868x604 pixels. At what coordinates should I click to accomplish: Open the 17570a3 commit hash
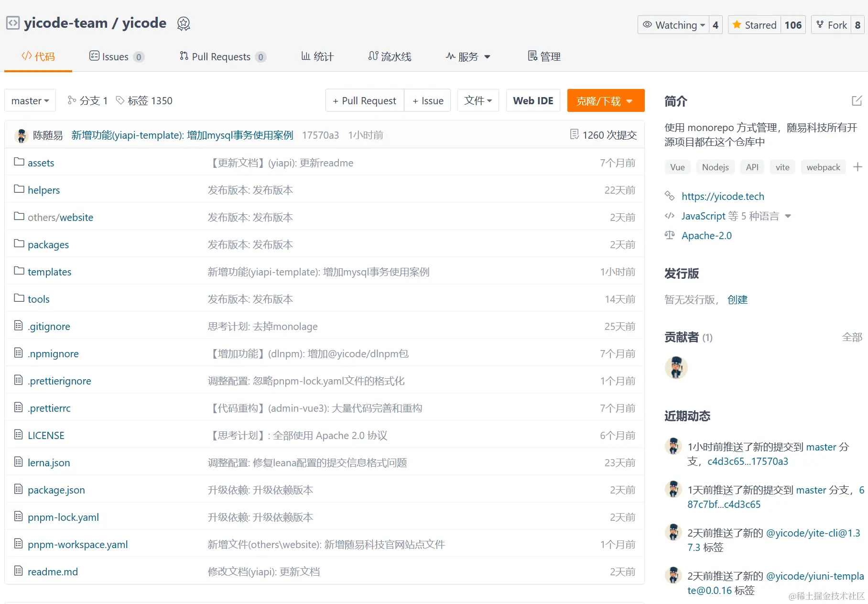click(320, 135)
